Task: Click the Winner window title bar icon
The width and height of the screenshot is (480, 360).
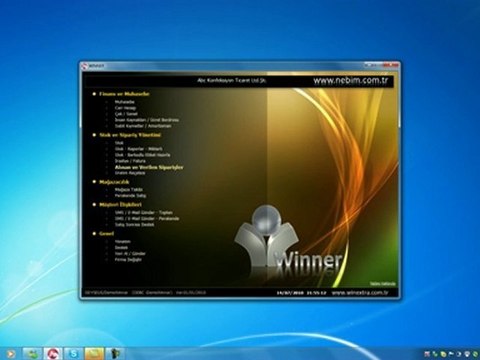Action: click(85, 66)
